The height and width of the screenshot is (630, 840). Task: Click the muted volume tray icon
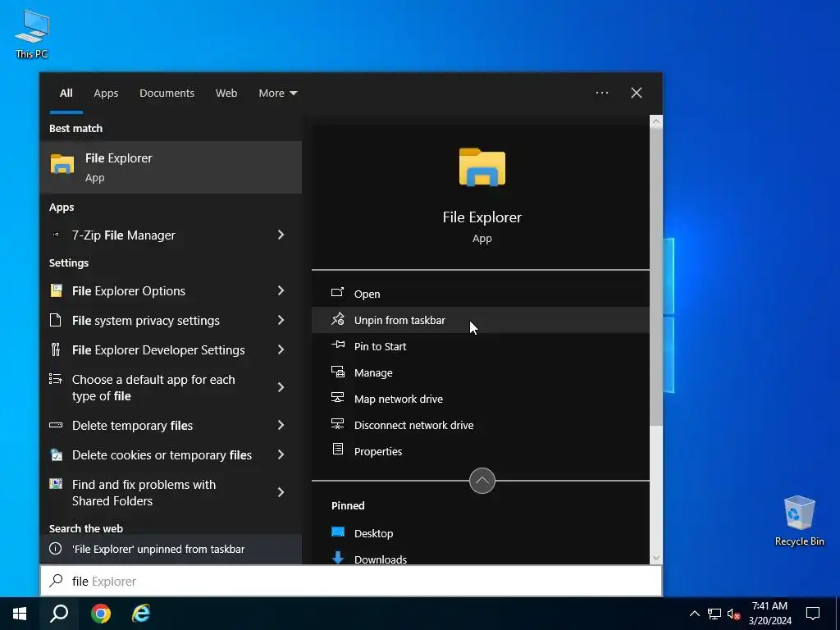pos(733,614)
